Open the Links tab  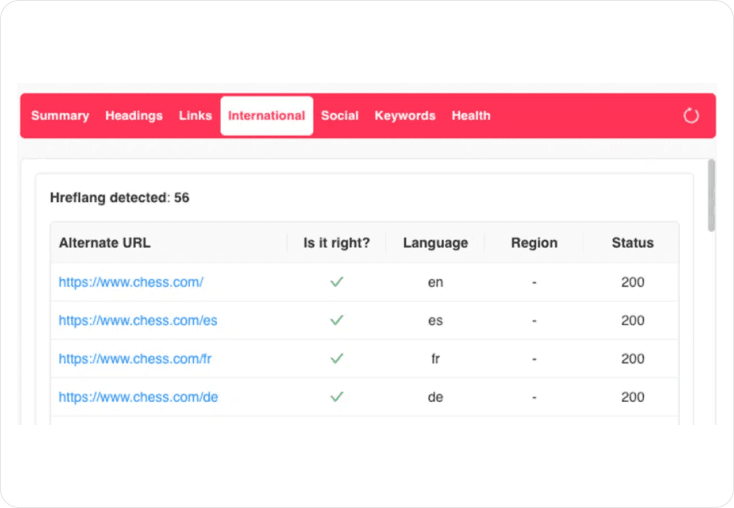[x=195, y=116]
